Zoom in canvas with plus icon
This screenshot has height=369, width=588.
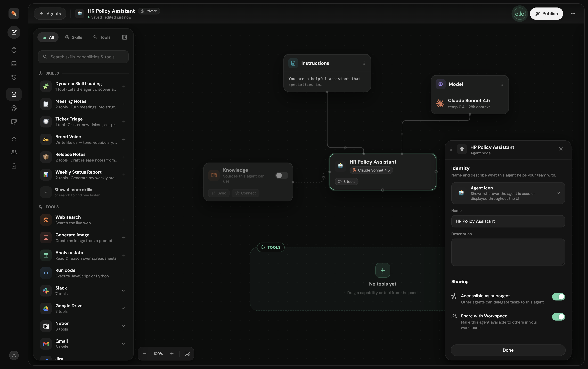[x=172, y=354]
